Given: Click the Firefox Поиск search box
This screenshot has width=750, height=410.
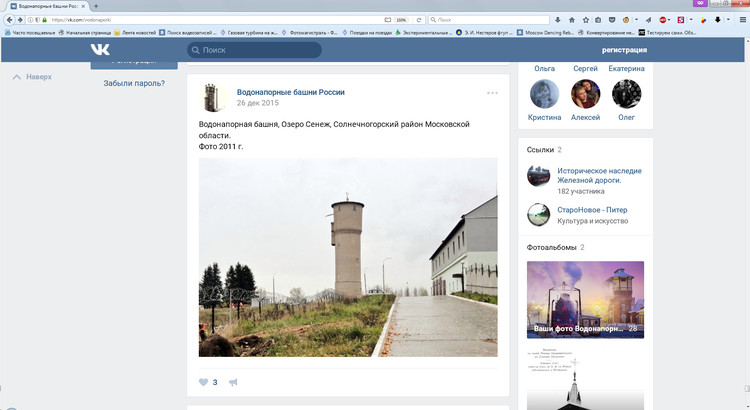Looking at the screenshot, I should click(x=488, y=20).
